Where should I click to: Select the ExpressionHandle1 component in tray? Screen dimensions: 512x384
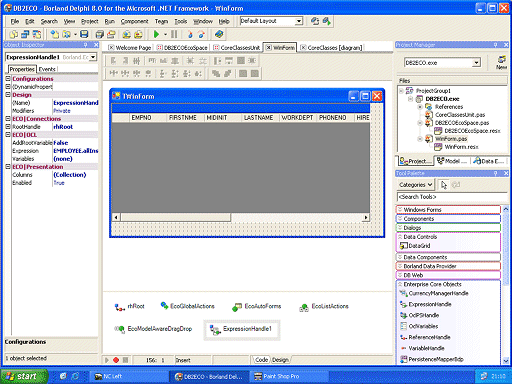coord(242,329)
